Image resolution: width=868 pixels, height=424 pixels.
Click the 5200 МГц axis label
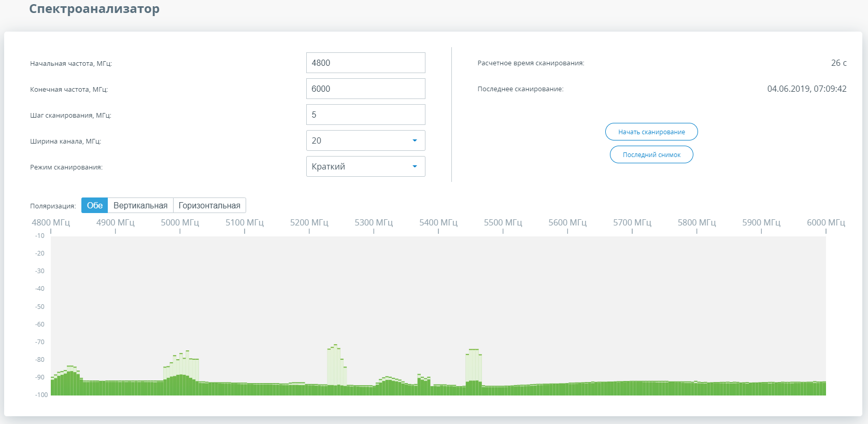[309, 222]
